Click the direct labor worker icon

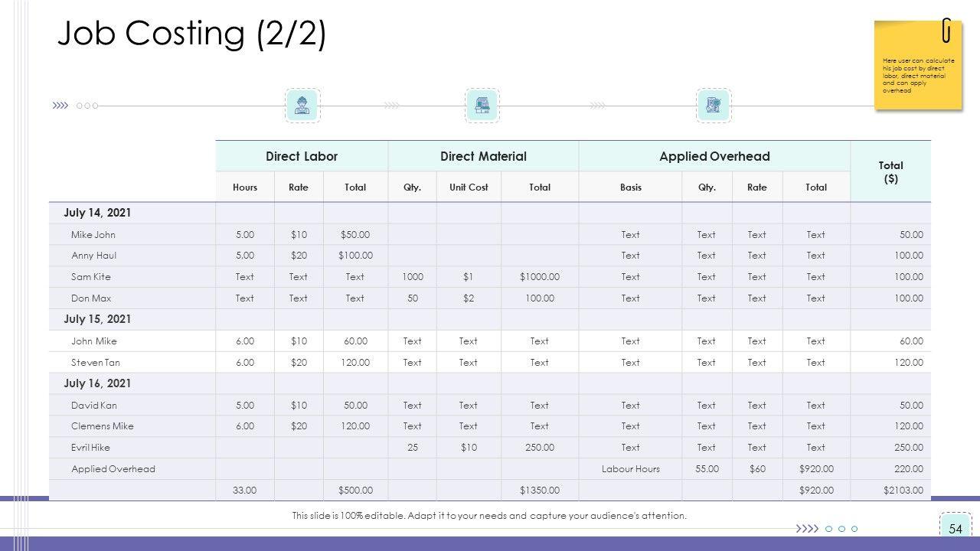[302, 106]
